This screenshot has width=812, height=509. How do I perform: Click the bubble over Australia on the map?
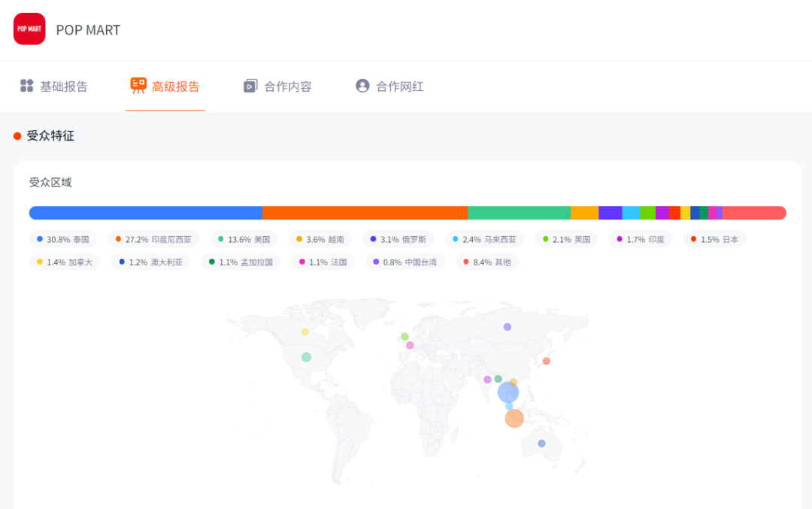543,445
